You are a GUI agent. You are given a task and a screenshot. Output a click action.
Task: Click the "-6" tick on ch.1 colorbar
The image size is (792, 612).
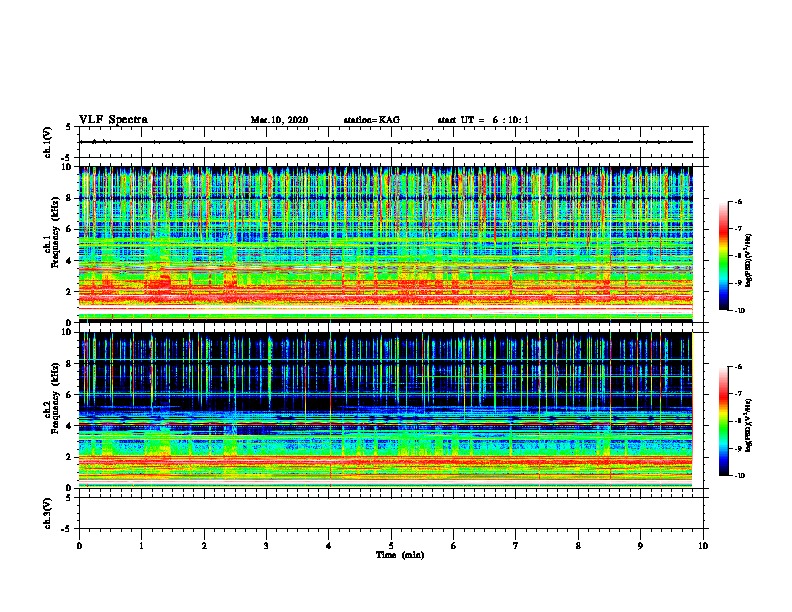click(x=738, y=201)
